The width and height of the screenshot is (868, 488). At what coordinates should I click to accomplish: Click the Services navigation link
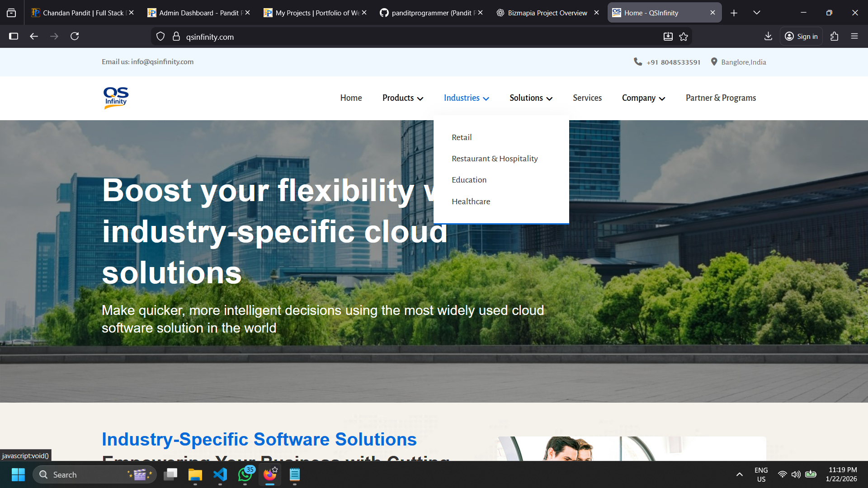coord(587,98)
